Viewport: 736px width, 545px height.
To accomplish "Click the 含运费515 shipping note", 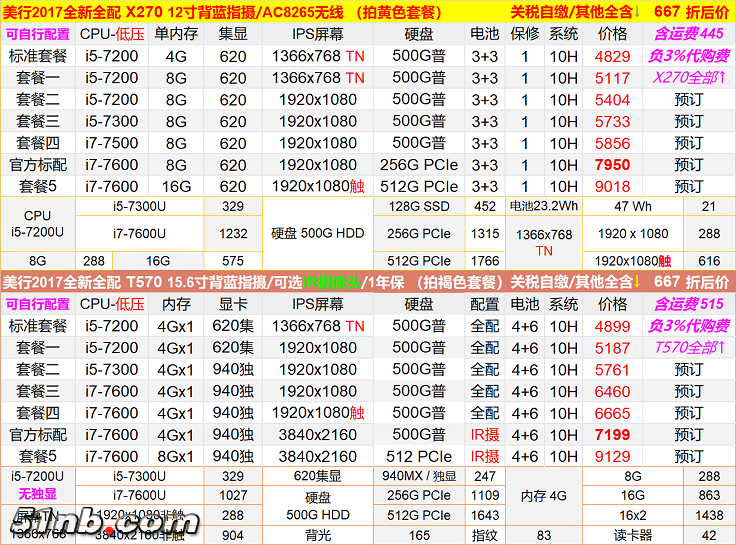I will [x=688, y=304].
